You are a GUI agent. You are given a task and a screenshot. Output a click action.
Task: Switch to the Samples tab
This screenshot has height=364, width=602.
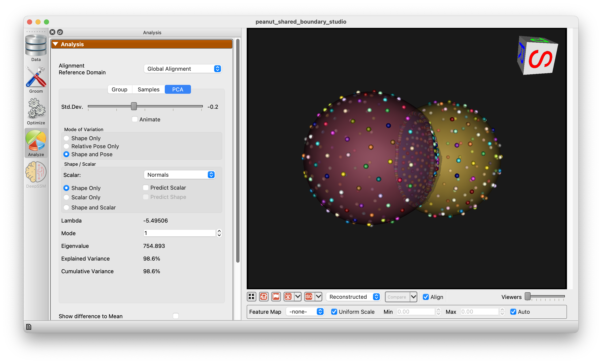click(148, 89)
